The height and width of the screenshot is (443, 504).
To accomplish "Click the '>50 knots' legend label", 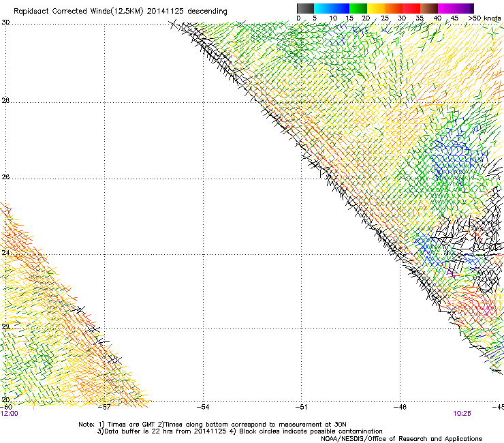I will coord(484,18).
